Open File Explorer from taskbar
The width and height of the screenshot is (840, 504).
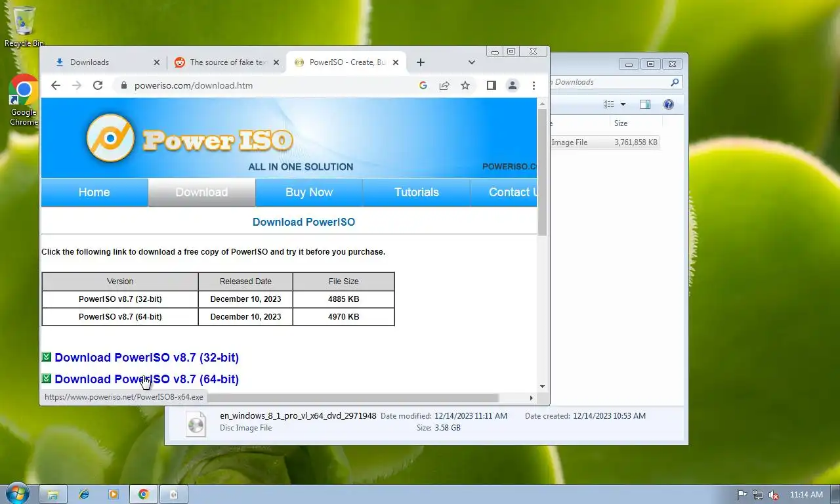coord(53,494)
